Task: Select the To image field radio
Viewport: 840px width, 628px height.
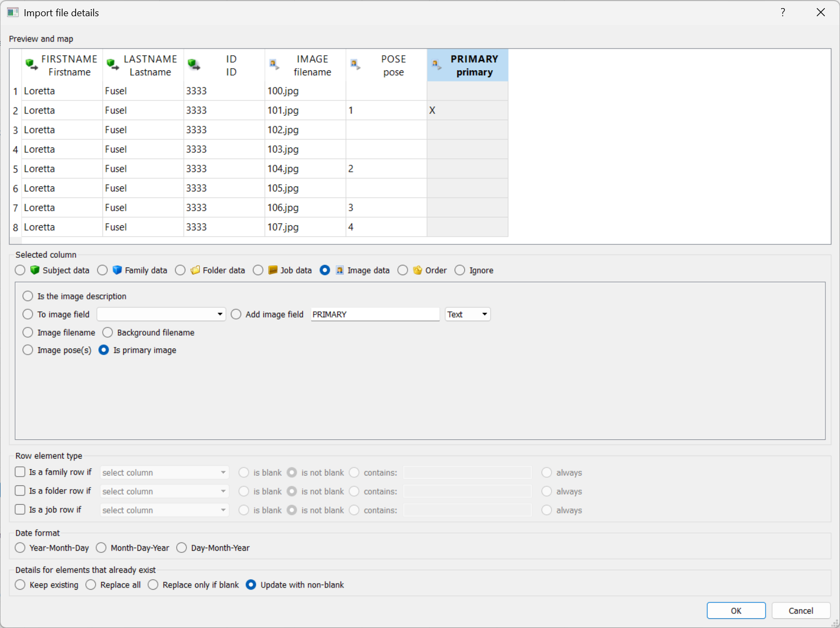Action: (x=28, y=314)
